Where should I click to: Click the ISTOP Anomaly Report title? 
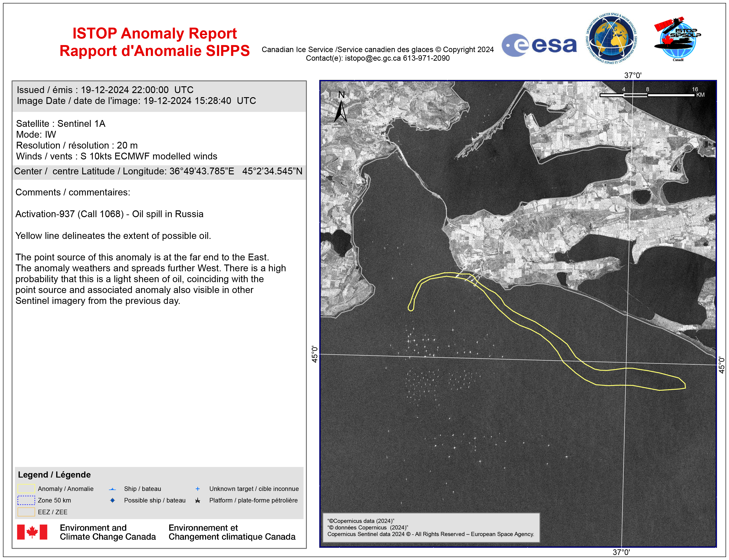pyautogui.click(x=154, y=34)
